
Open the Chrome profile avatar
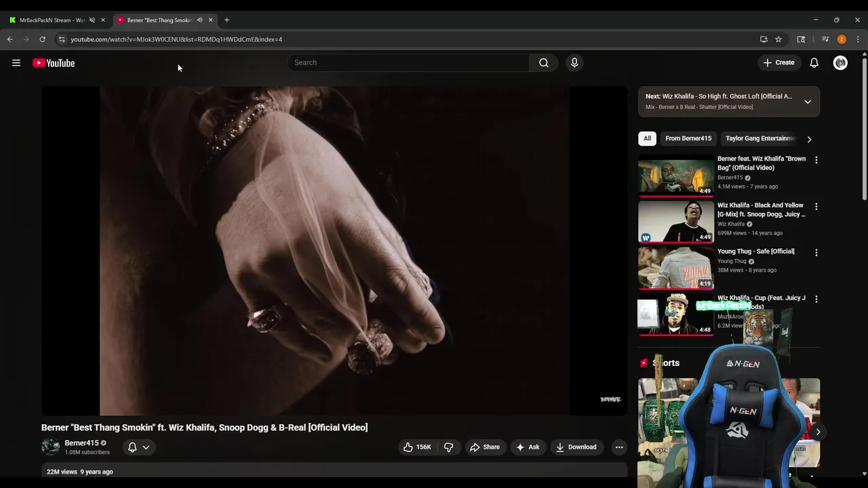pos(842,39)
